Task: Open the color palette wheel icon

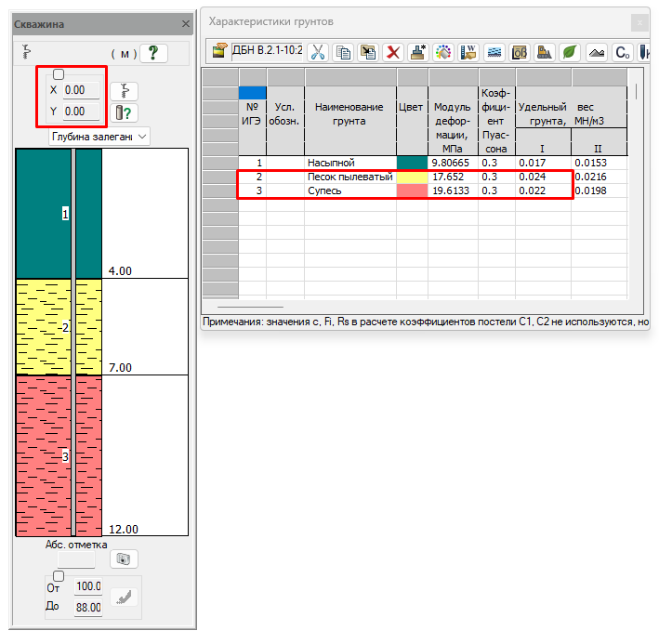Action: click(443, 52)
